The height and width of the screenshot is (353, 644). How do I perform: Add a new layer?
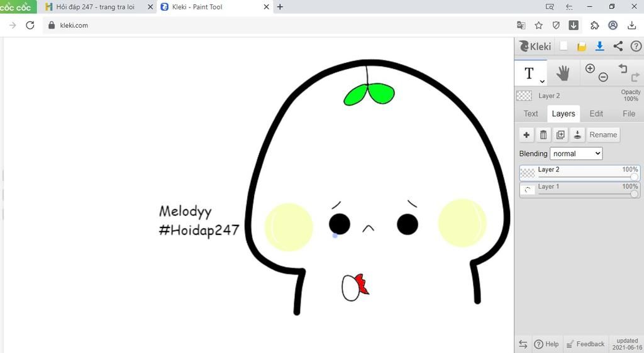[x=526, y=134]
